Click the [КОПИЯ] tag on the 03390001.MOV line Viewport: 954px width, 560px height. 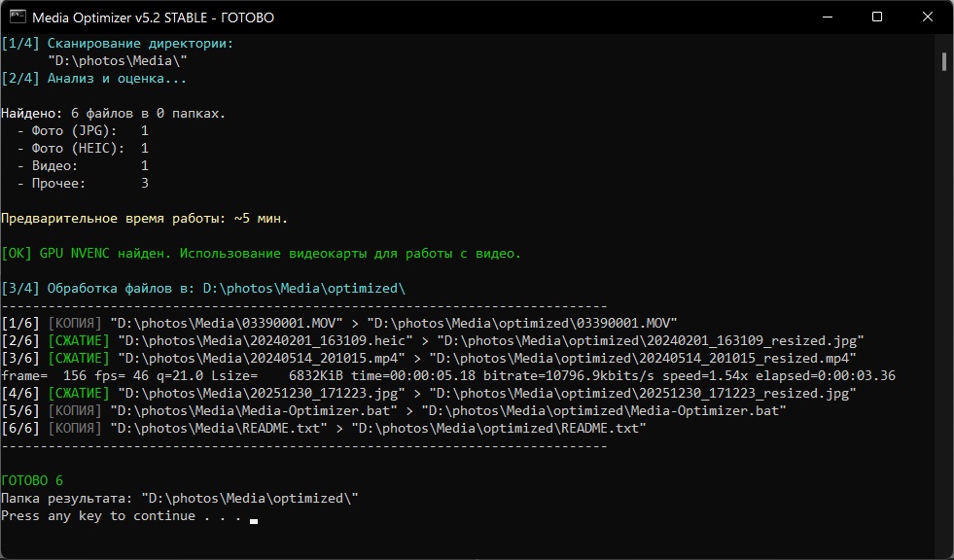point(74,323)
